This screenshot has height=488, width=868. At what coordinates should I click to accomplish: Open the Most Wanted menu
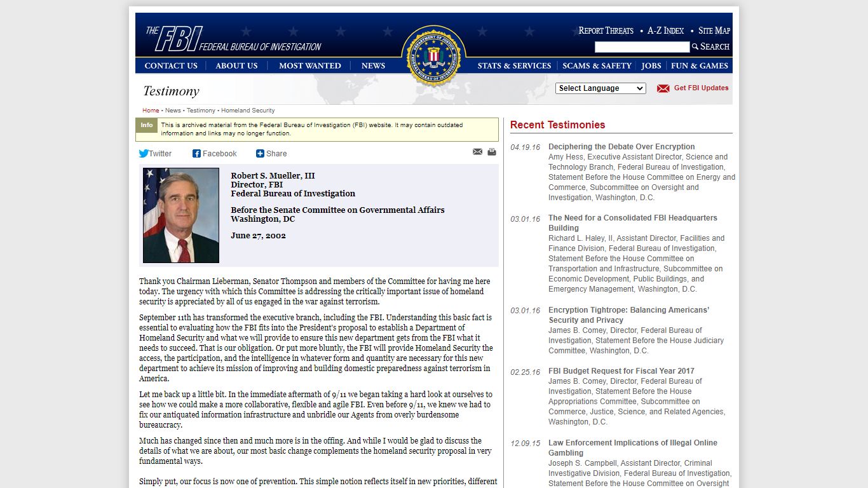pyautogui.click(x=310, y=65)
